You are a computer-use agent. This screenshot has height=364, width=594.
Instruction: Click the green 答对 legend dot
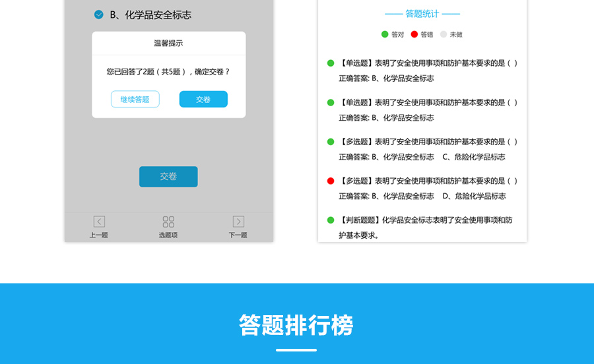pos(385,34)
